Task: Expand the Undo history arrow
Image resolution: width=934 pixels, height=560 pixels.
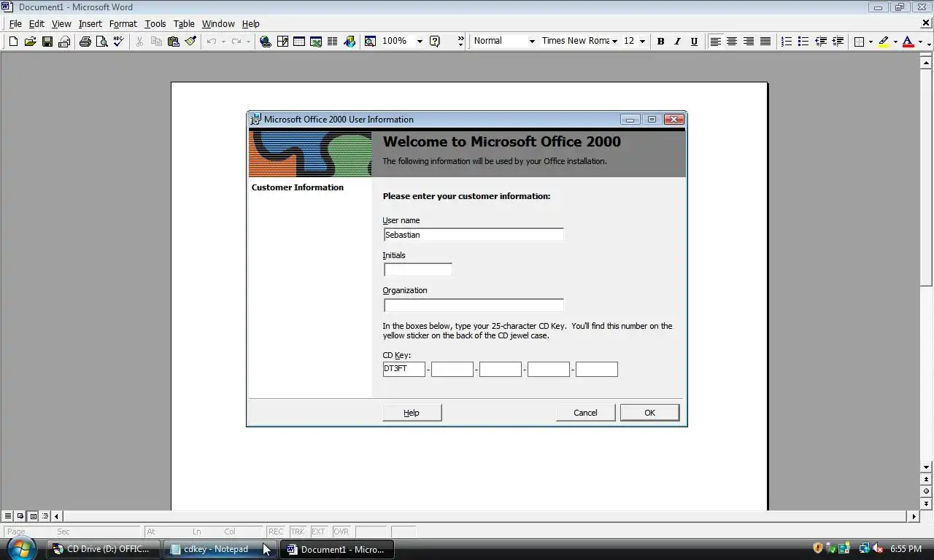Action: click(223, 42)
